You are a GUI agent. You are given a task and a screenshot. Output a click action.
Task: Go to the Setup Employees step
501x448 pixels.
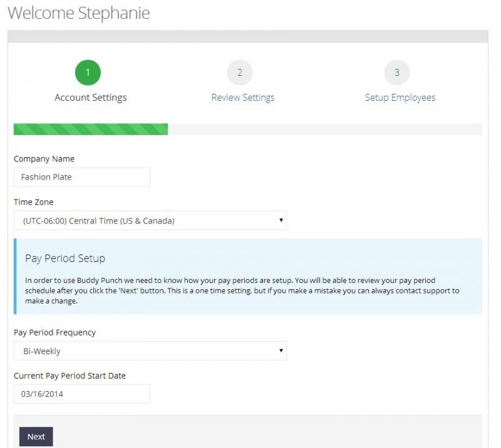[400, 98]
